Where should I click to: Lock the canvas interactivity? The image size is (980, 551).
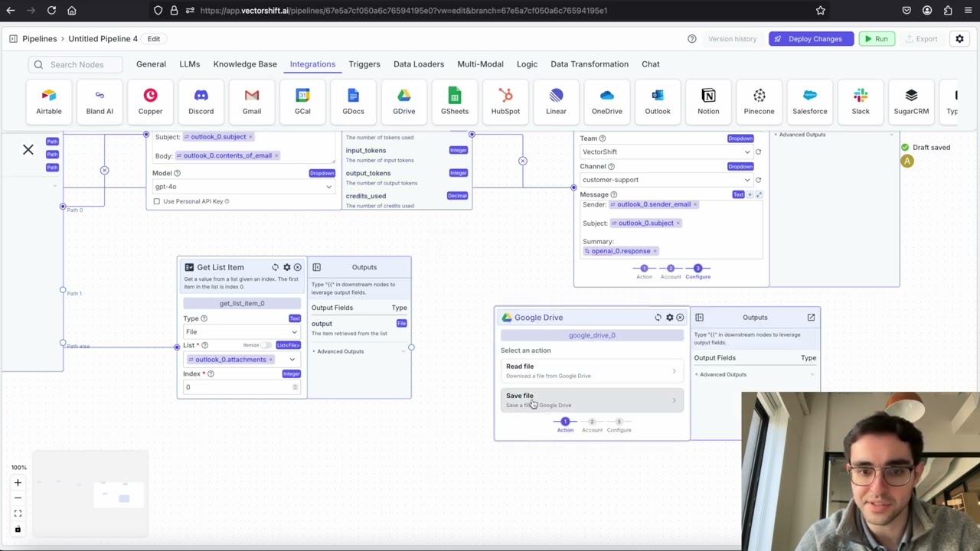[x=18, y=529]
